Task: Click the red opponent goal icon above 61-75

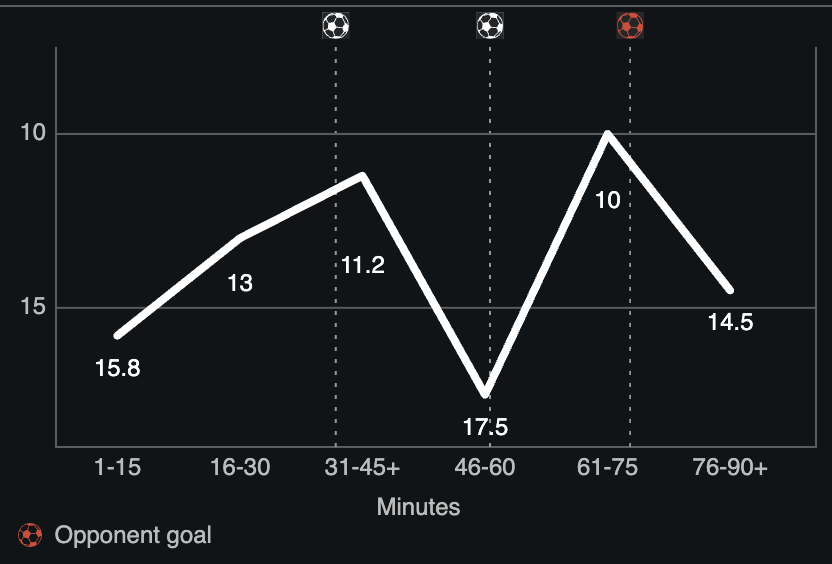Action: (x=630, y=26)
